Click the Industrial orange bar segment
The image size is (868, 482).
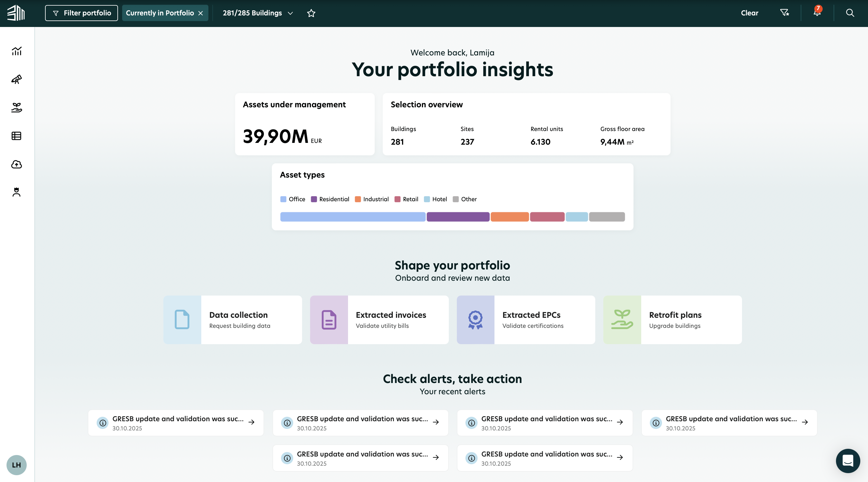[510, 217]
